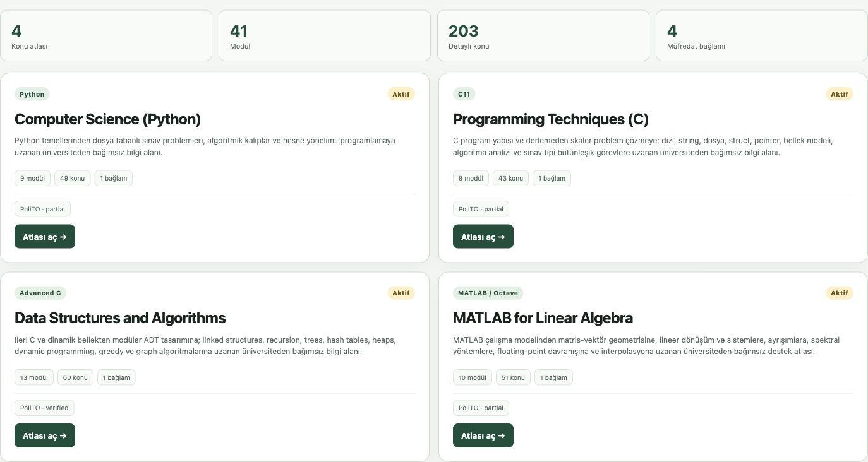Click the '49 konu' chip
Screen dimensions: 868x462
pyautogui.click(x=73, y=178)
